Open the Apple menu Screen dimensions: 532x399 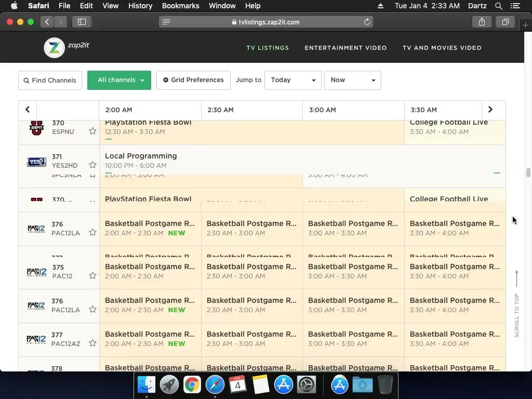pos(14,6)
